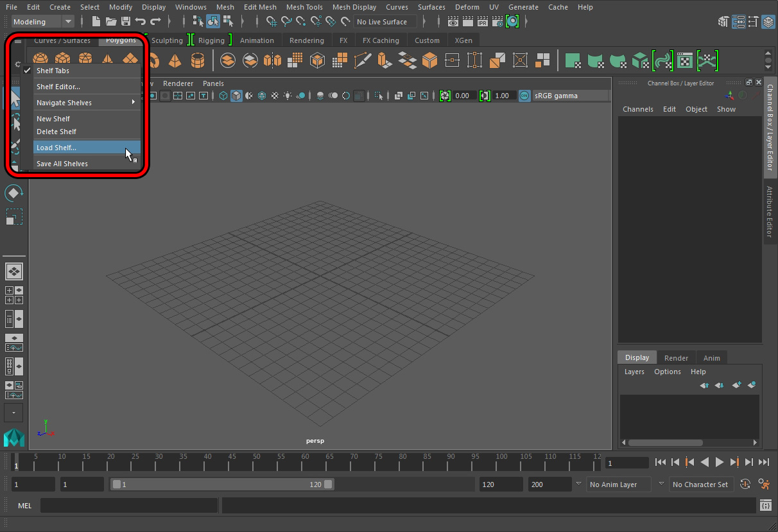This screenshot has width=778, height=532.
Task: Click the Open Scene folder icon
Action: [111, 22]
